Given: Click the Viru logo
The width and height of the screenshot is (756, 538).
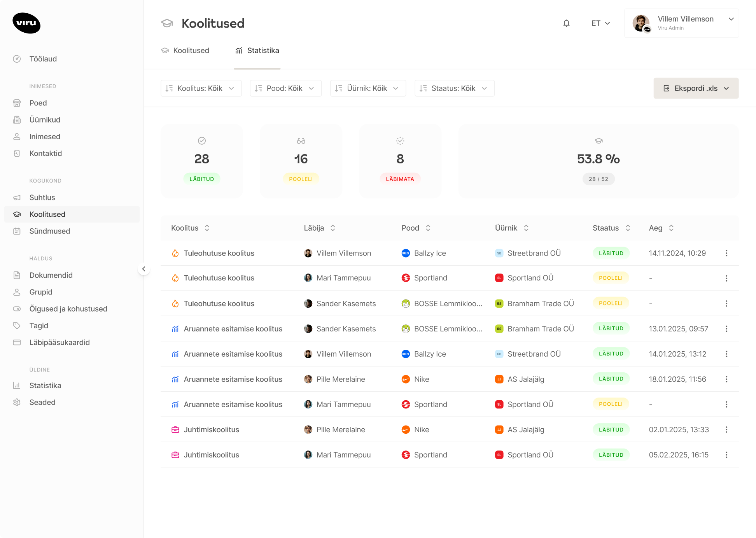Looking at the screenshot, I should tap(26, 23).
